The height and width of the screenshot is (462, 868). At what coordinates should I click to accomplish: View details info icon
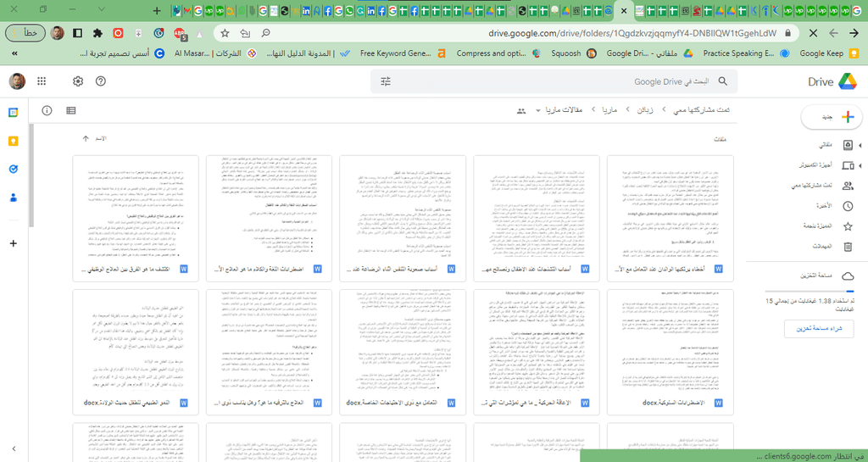click(x=47, y=111)
